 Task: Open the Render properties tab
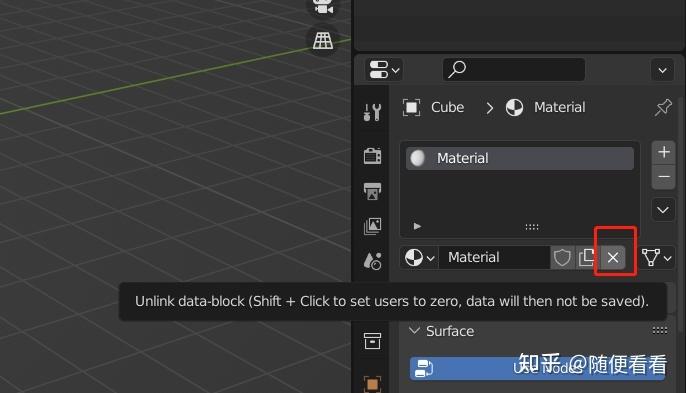(x=372, y=156)
